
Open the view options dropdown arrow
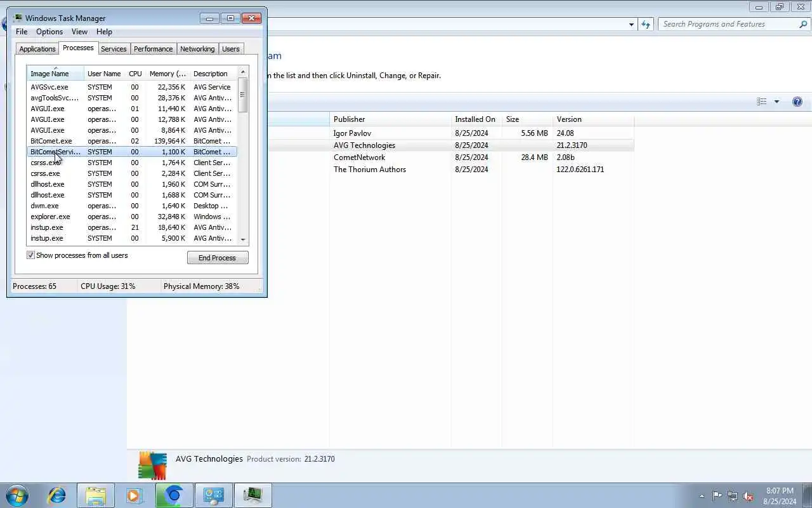(776, 102)
